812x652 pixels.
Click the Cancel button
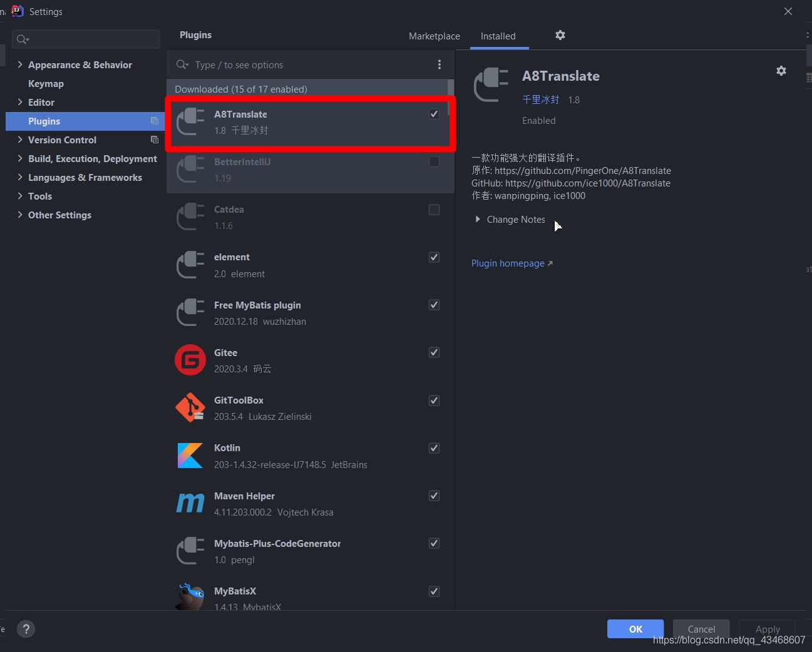(x=701, y=629)
